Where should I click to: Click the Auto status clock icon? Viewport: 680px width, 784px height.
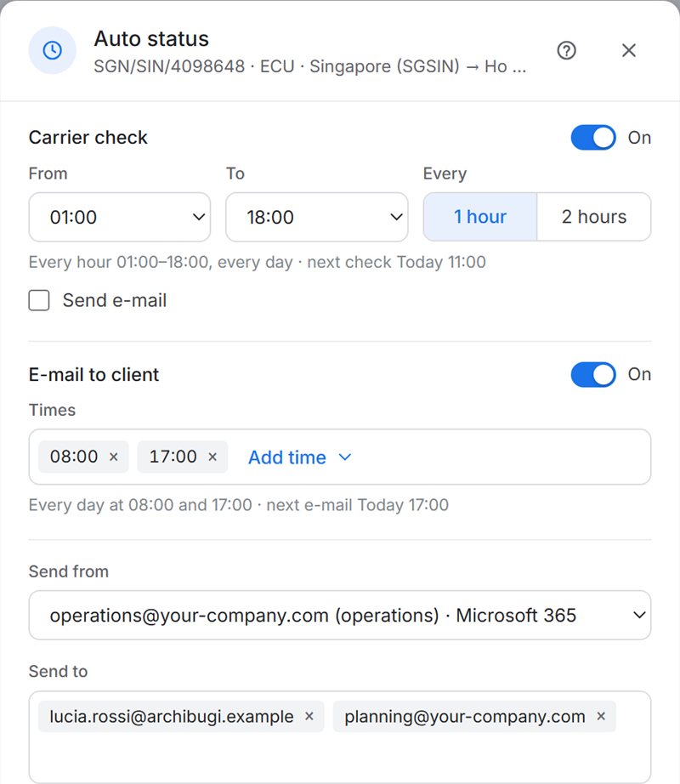(x=53, y=50)
